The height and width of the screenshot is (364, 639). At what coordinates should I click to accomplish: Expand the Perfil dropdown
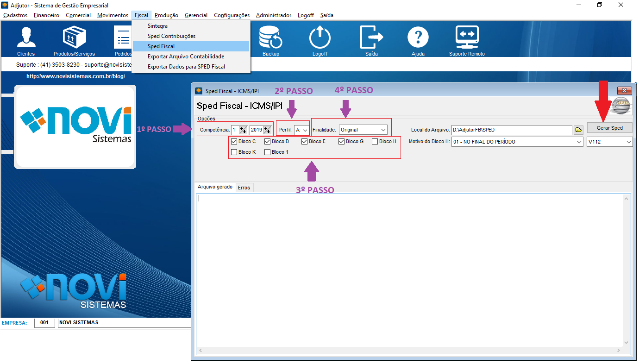click(x=305, y=130)
